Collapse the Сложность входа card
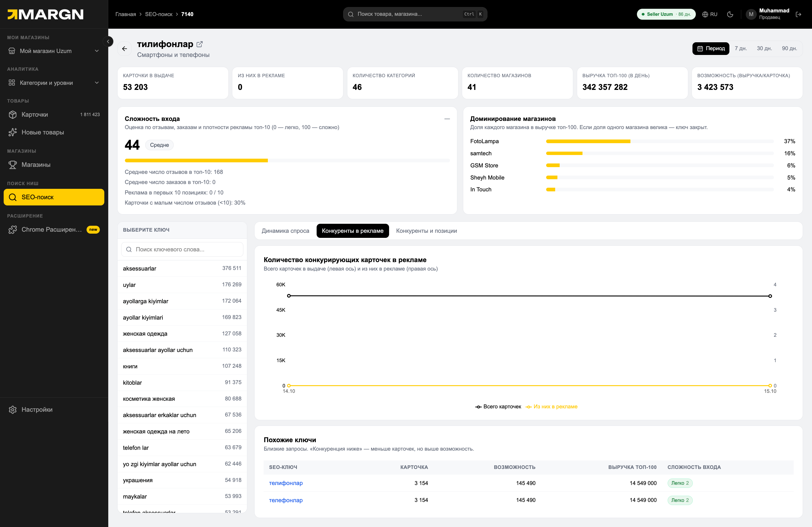 [447, 119]
